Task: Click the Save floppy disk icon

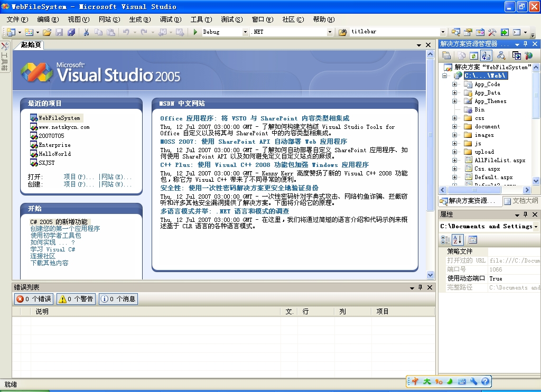Action: coord(59,32)
